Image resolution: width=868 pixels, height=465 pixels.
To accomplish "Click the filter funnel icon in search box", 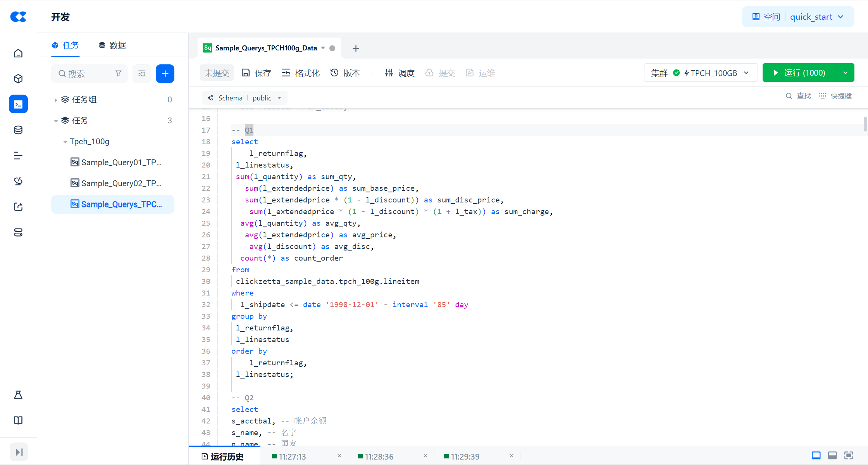I will tap(119, 73).
